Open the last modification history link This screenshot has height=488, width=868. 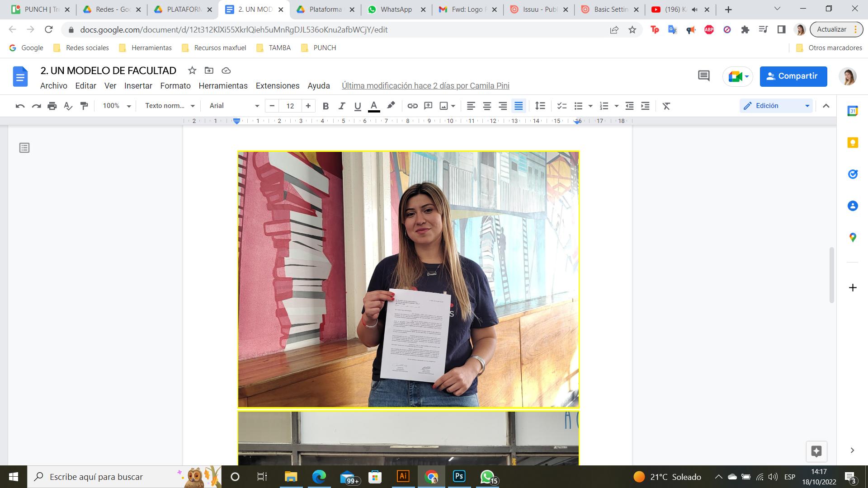coord(425,86)
